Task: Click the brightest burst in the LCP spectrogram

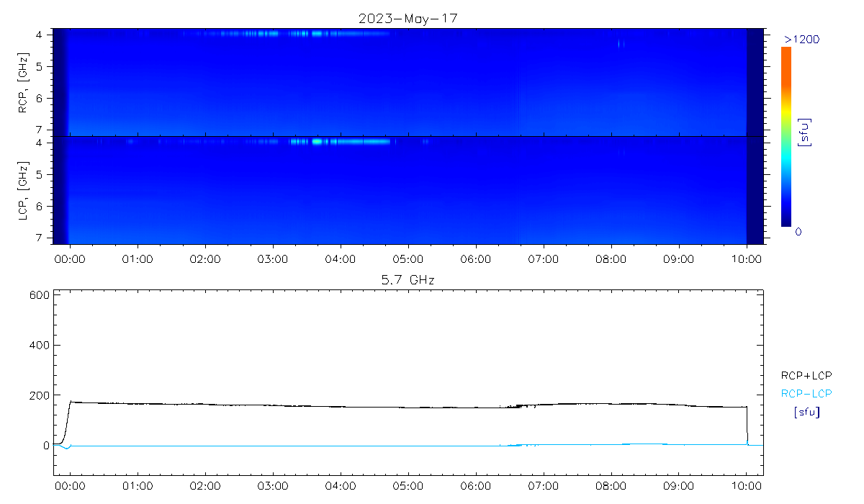Action: 317,142
